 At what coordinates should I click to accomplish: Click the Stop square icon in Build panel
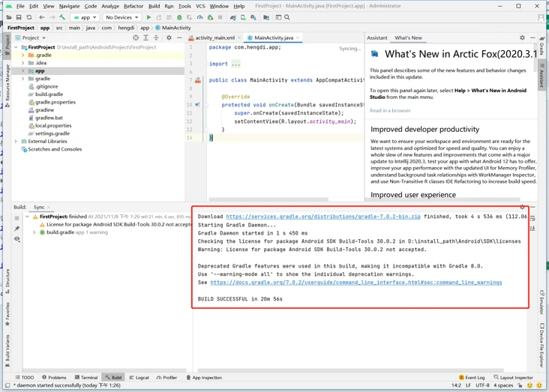[x=16, y=218]
